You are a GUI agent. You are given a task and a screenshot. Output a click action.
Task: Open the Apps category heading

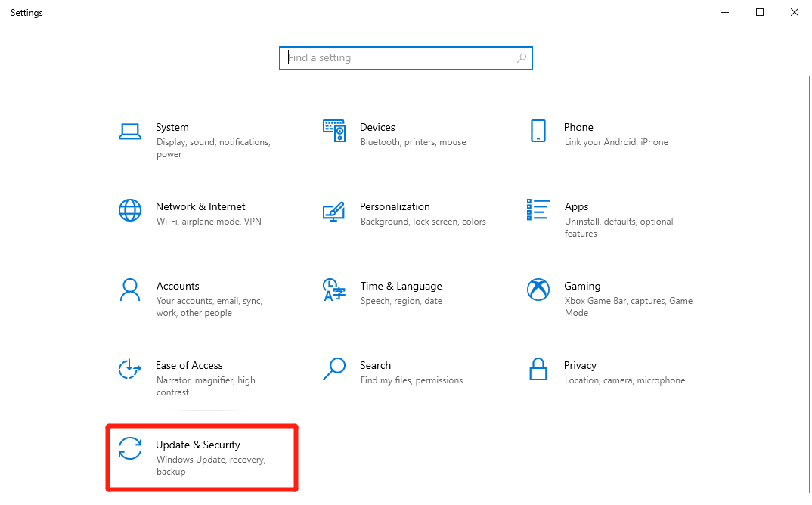click(576, 206)
